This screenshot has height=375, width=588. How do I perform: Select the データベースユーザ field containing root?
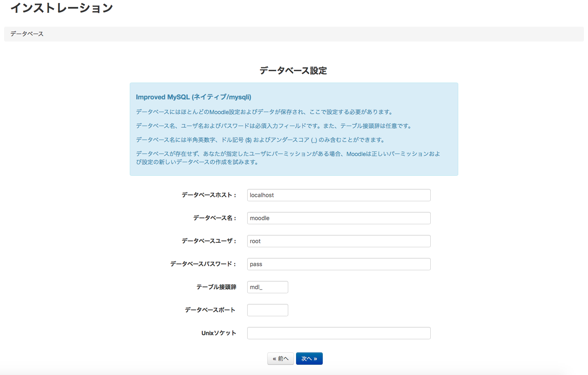338,241
